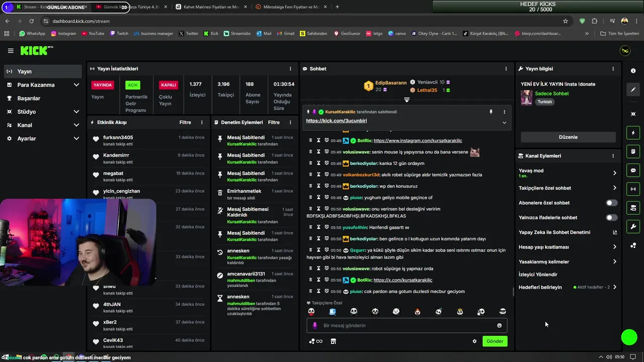Image resolution: width=644 pixels, height=362 pixels.
Task: Open the pinned kick.com/3cuncubiri link
Action: [x=336, y=121]
